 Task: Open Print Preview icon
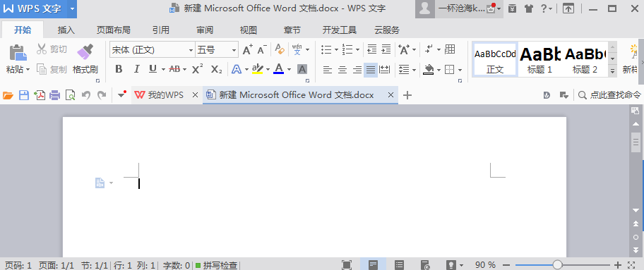point(70,96)
